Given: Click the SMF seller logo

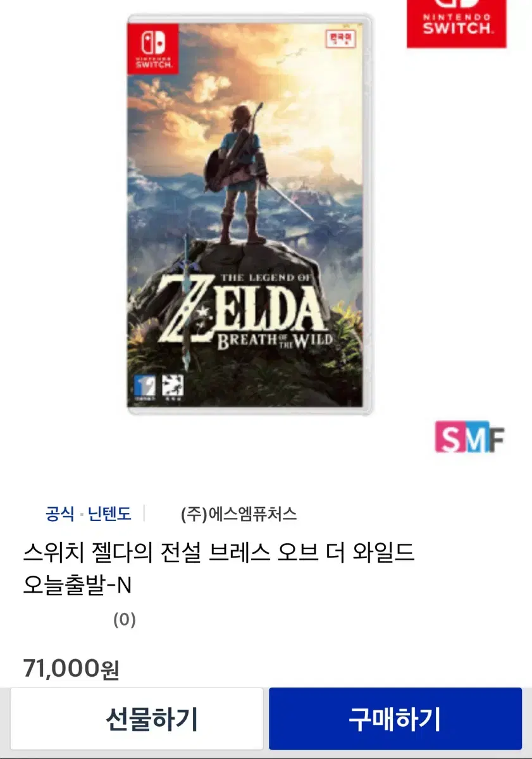Looking at the screenshot, I should click(469, 436).
